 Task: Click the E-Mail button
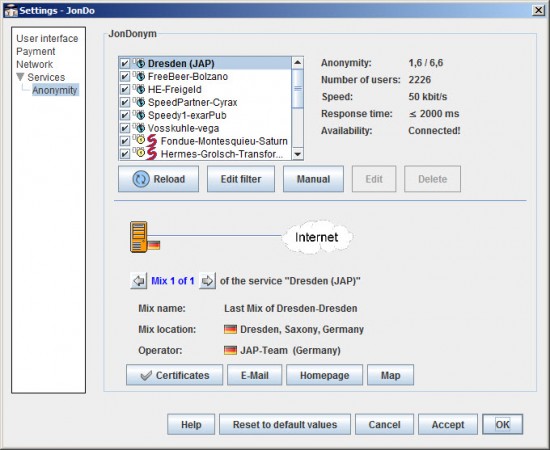255,375
